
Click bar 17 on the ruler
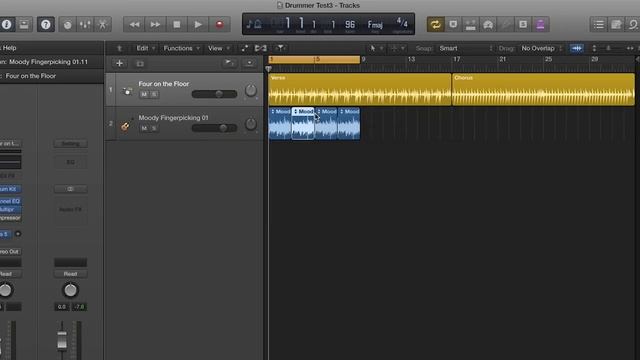coord(456,60)
